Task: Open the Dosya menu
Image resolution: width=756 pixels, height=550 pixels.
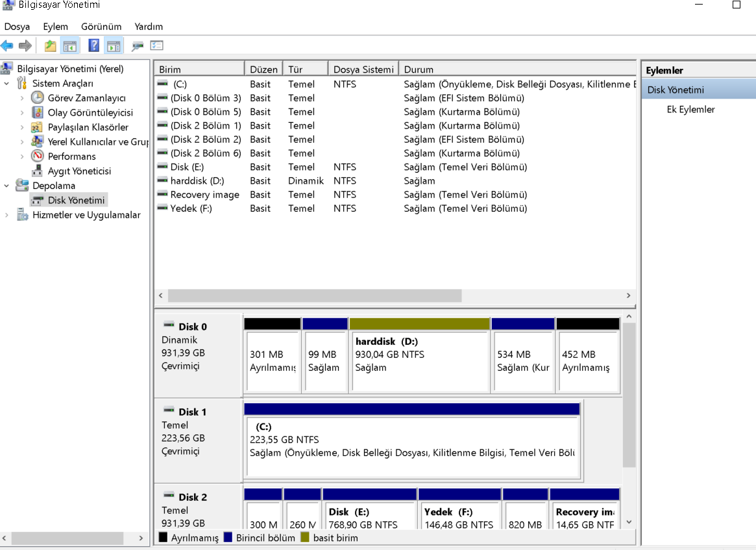Action: pyautogui.click(x=17, y=27)
